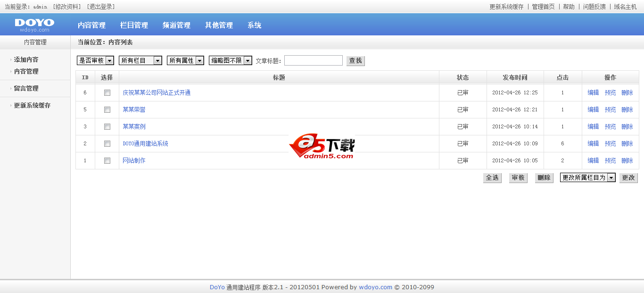Screen dimensions: 644x293
Task: Select 添加内容 in the sidebar
Action: 26,60
